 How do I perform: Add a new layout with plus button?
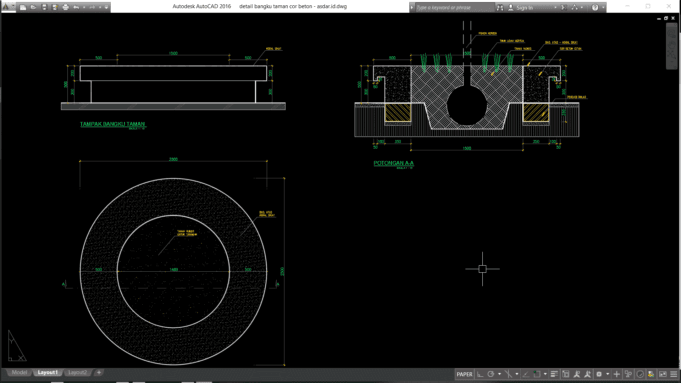coord(99,373)
